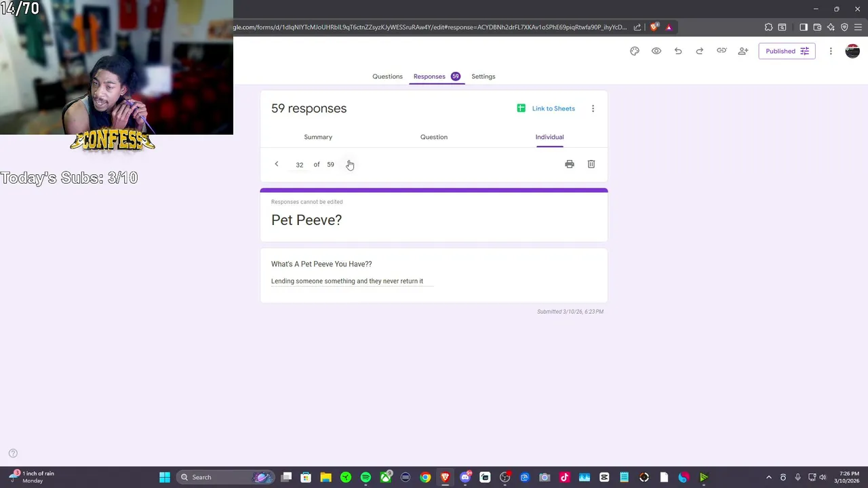Share the page via address bar icon
This screenshot has height=488, width=868.
pyautogui.click(x=637, y=27)
